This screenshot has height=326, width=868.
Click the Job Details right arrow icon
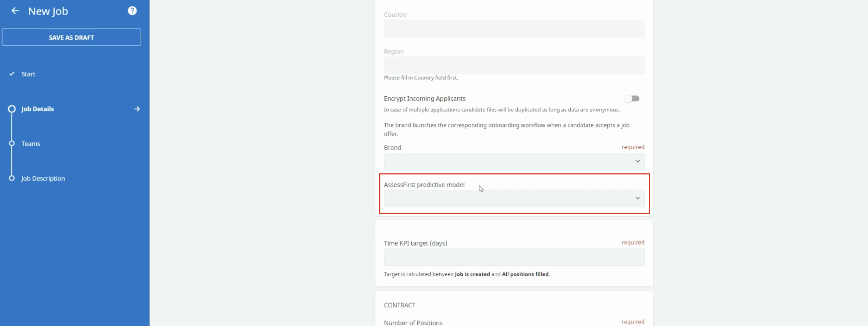click(137, 109)
